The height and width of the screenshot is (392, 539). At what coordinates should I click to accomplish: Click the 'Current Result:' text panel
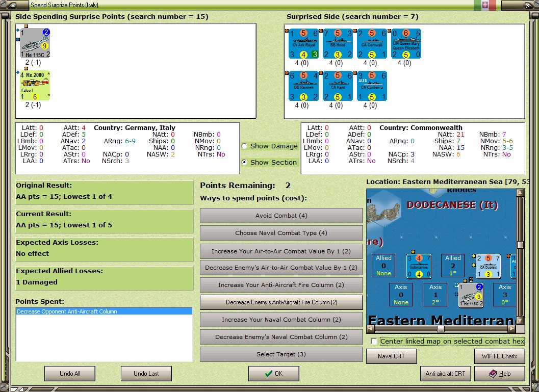[x=105, y=221]
